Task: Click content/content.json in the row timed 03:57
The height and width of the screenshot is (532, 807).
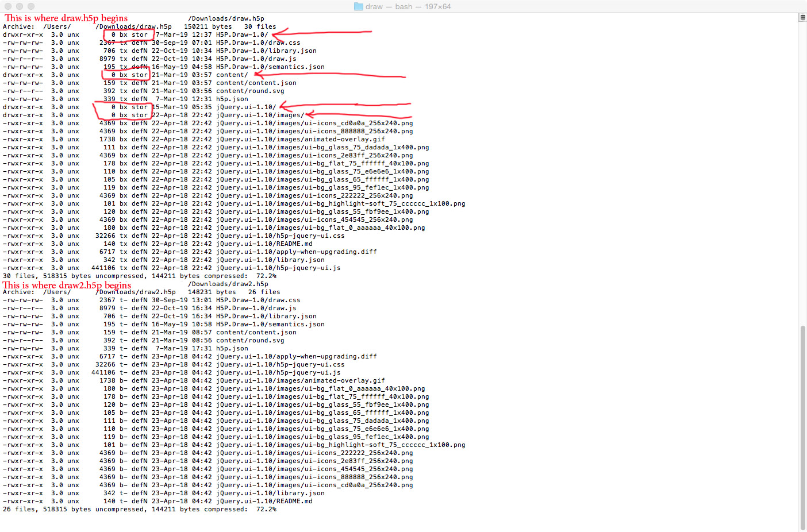Action: 256,83
